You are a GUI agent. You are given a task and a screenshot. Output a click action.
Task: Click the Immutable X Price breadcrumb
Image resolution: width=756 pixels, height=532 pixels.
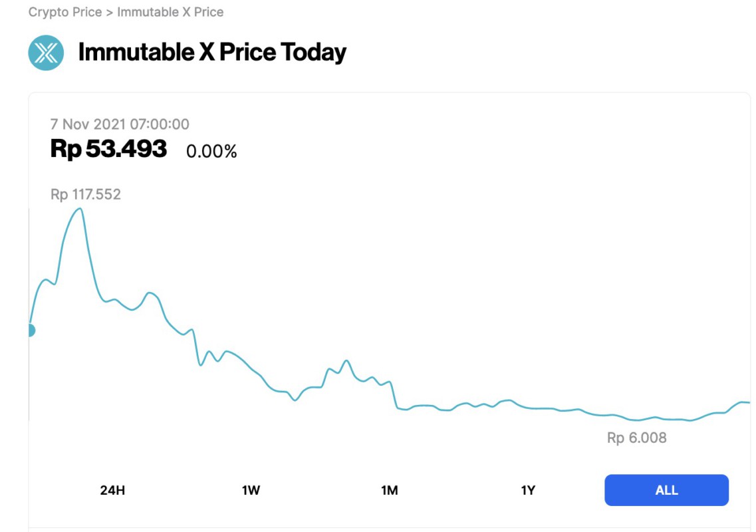click(x=170, y=11)
